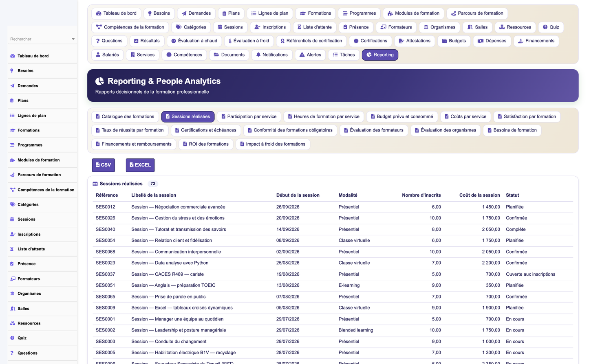Click the CSV file icon on export button
Image resolution: width=589 pixels, height=364 pixels.
(x=98, y=165)
